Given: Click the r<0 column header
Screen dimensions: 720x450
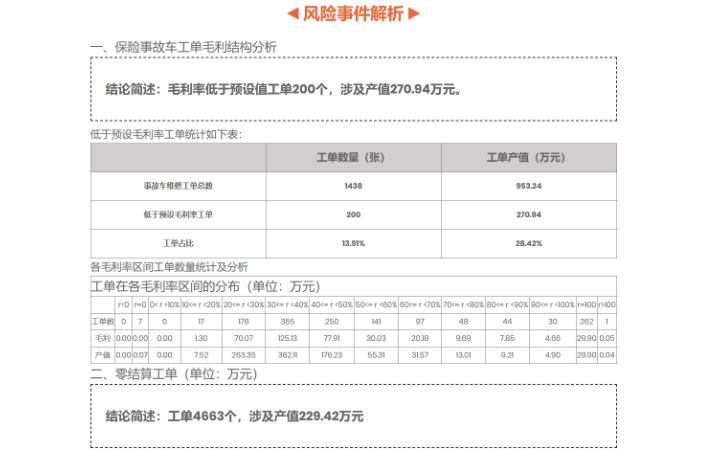Looking at the screenshot, I should pyautogui.click(x=124, y=305).
